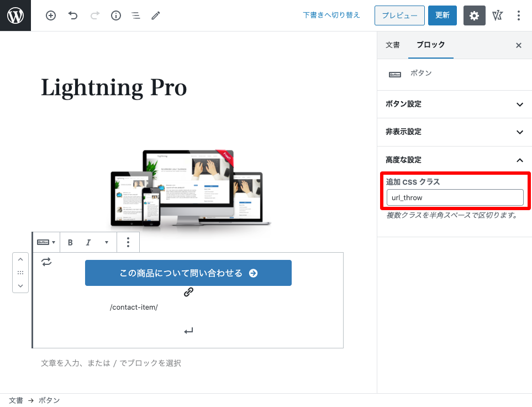Viewport: 532px width, 407px height.
Task: Undo the last change
Action: 72,15
